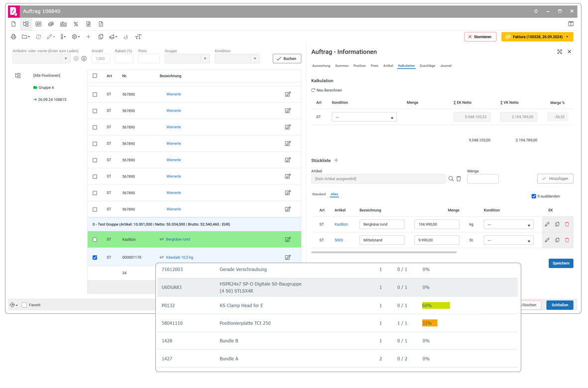Enable the Favorit checkbox

(24, 305)
